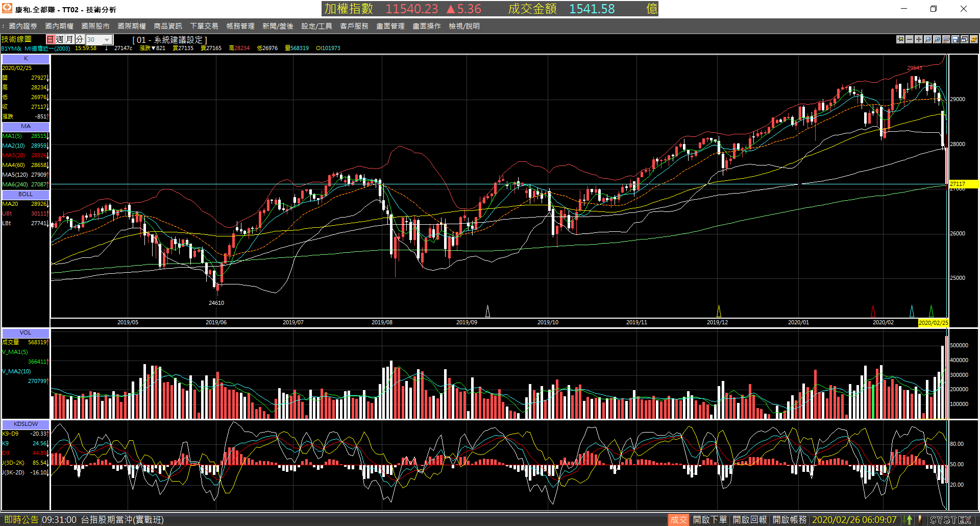Open 國內證券 menu

(23, 26)
